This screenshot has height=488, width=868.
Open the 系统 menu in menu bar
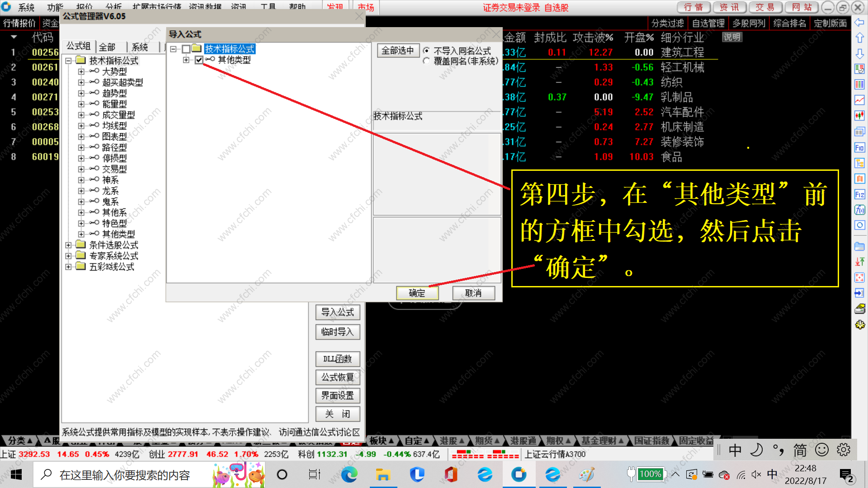point(26,7)
